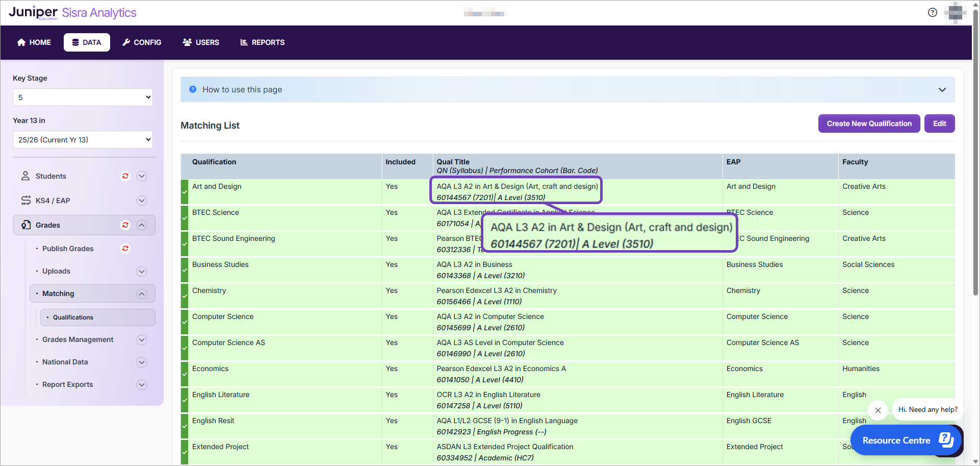Expand the KS4 / EAP sidebar section
This screenshot has height=466, width=980.
click(x=142, y=201)
